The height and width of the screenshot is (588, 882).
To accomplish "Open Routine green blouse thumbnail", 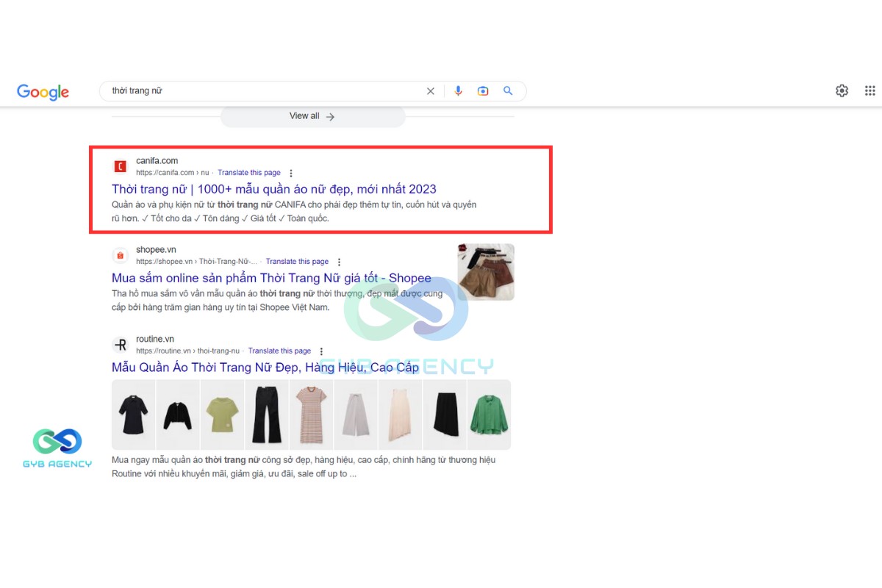I will tap(489, 415).
